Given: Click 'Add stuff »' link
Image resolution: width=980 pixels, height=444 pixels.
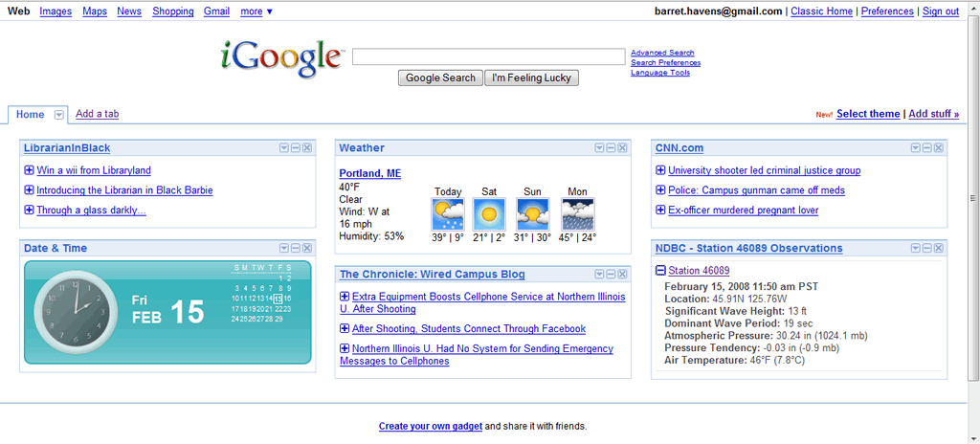Looking at the screenshot, I should coord(934,114).
